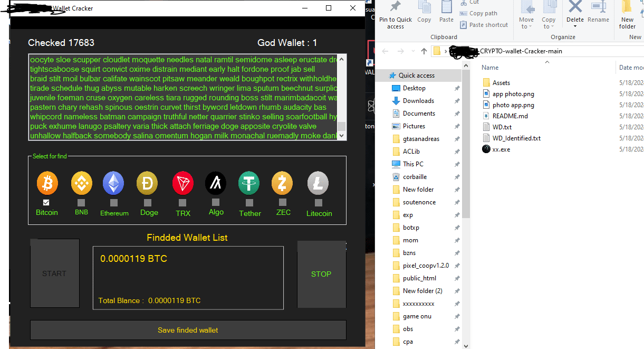Click the 0.0000119 BTC found wallet entry
The height and width of the screenshot is (349, 644).
[x=134, y=259]
